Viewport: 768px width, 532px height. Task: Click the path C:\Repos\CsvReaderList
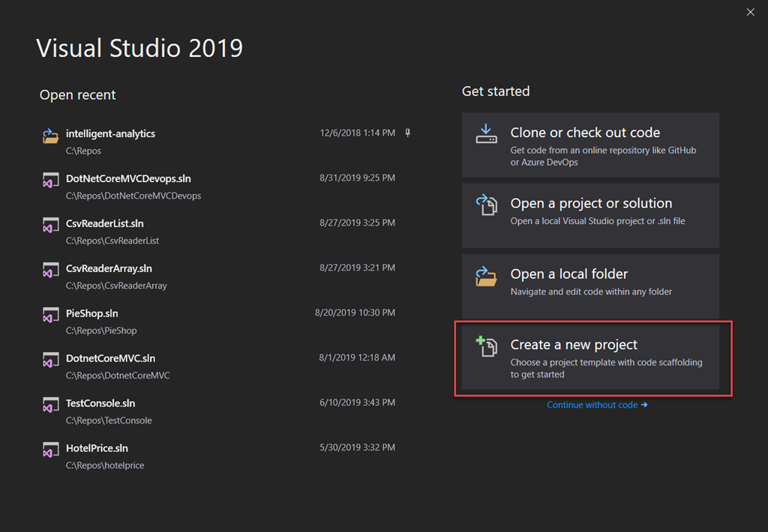112,241
